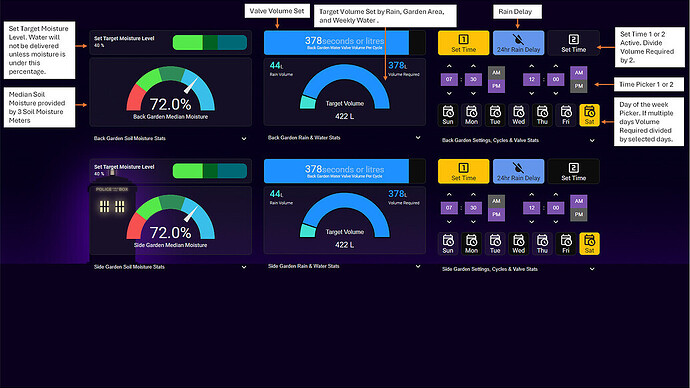Image resolution: width=690 pixels, height=388 pixels.
Task: Increase hour 07 in Back Garden timer
Action: [449, 66]
